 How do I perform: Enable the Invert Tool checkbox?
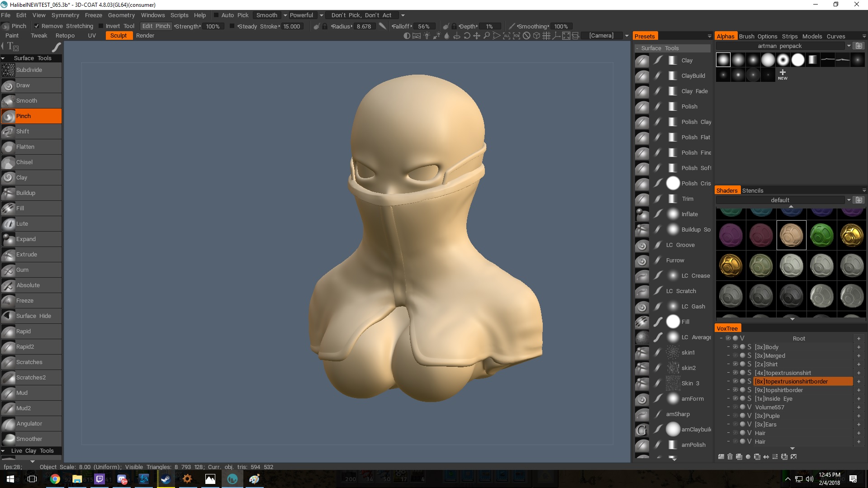pos(101,26)
